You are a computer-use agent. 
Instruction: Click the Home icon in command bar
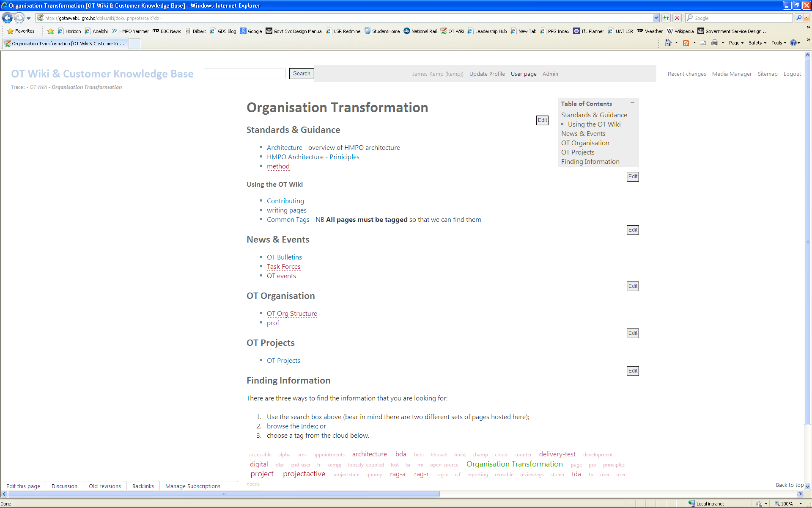click(668, 43)
